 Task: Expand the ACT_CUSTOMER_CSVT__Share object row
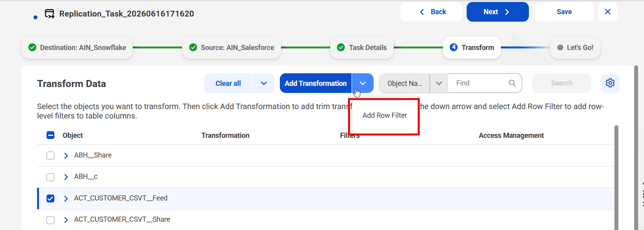point(66,220)
